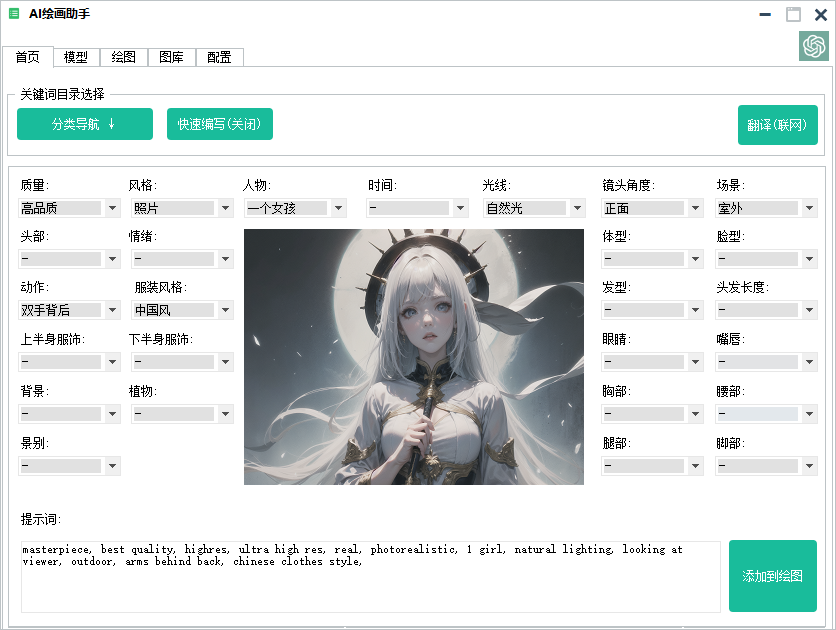This screenshot has width=836, height=630.
Task: Switch to the 配置 settings tab
Action: click(218, 57)
